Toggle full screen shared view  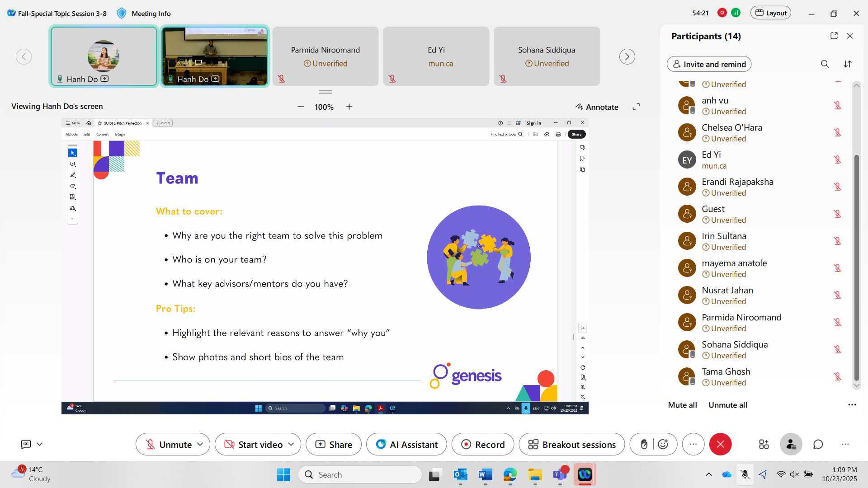636,107
